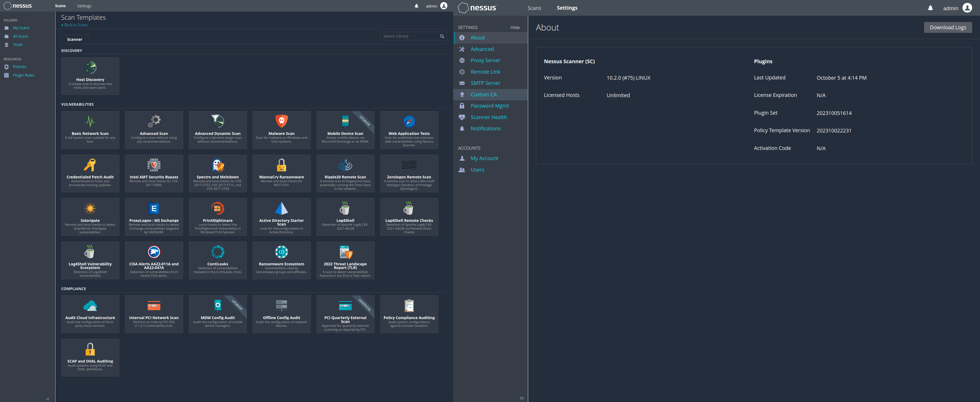Click admin user avatar in Settings window
This screenshot has width=980, height=402.
coord(967,8)
